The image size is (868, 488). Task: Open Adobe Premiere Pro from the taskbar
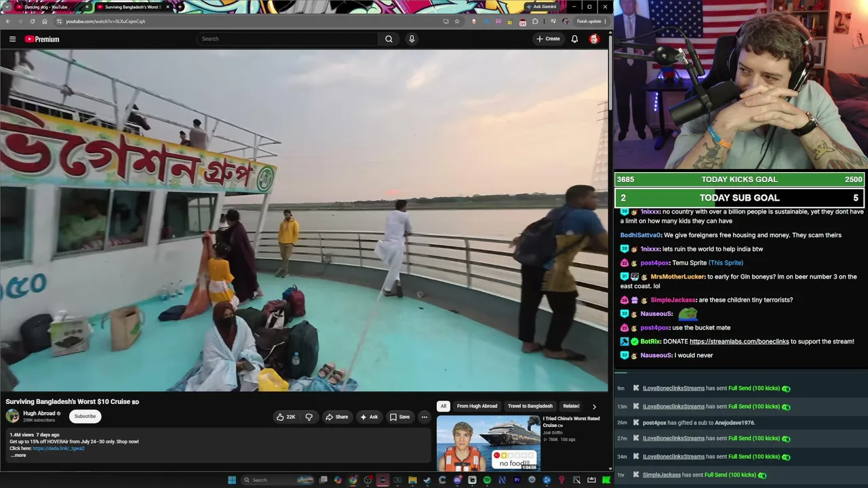[517, 480]
